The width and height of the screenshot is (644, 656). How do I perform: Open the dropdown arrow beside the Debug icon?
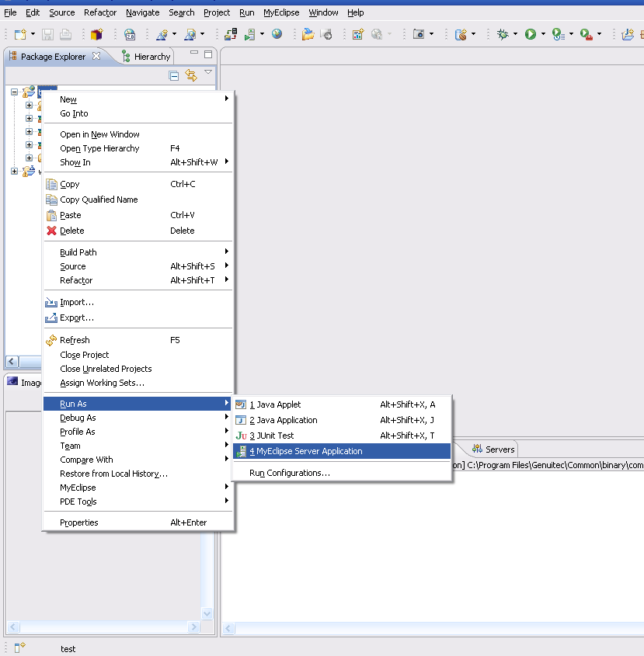point(515,34)
